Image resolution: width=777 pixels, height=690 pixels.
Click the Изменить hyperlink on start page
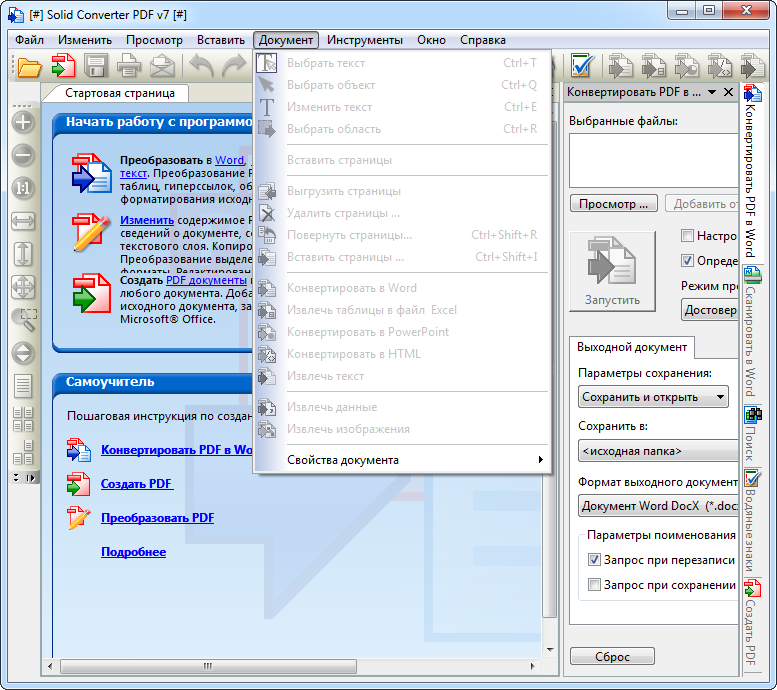147,220
